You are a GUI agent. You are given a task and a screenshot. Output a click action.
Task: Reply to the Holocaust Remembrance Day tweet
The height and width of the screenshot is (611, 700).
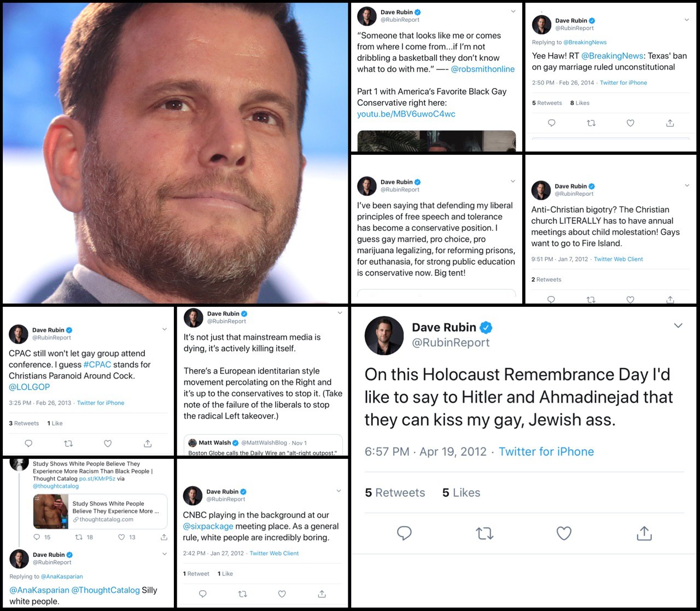pos(404,533)
